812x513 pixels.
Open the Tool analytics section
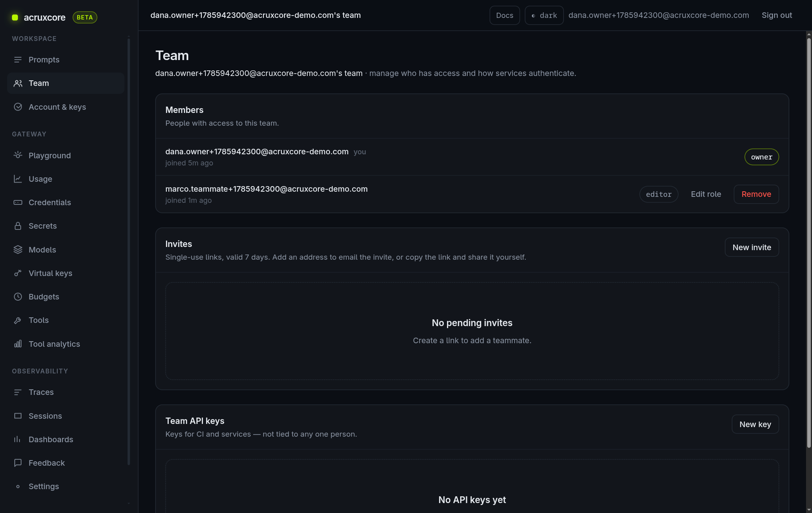[x=66, y=344]
